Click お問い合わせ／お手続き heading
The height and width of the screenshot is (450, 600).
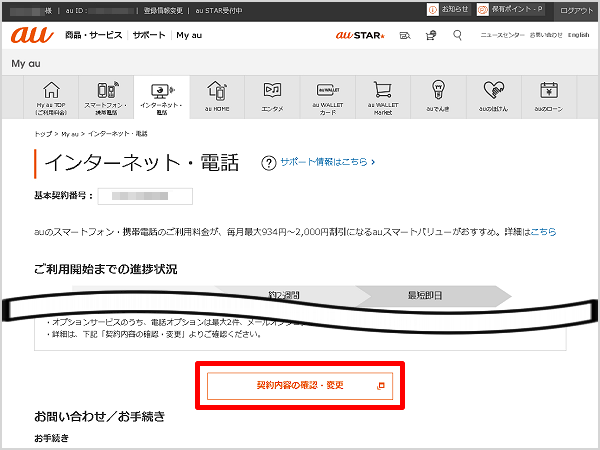click(99, 416)
